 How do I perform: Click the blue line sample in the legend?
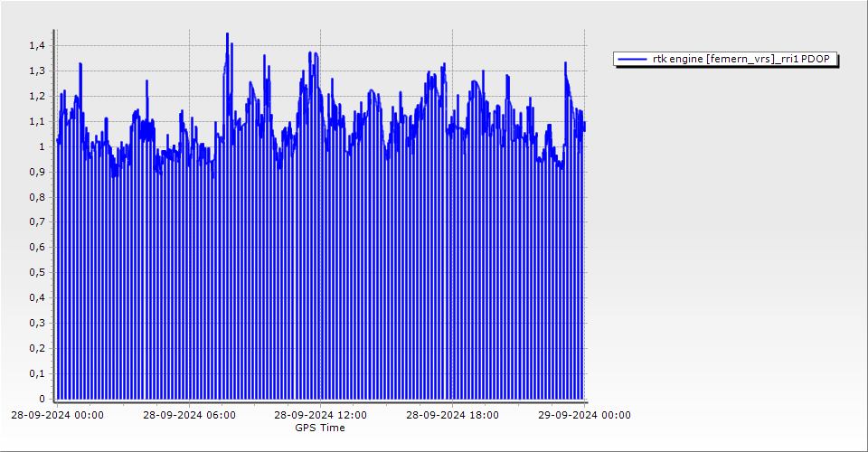tap(632, 59)
